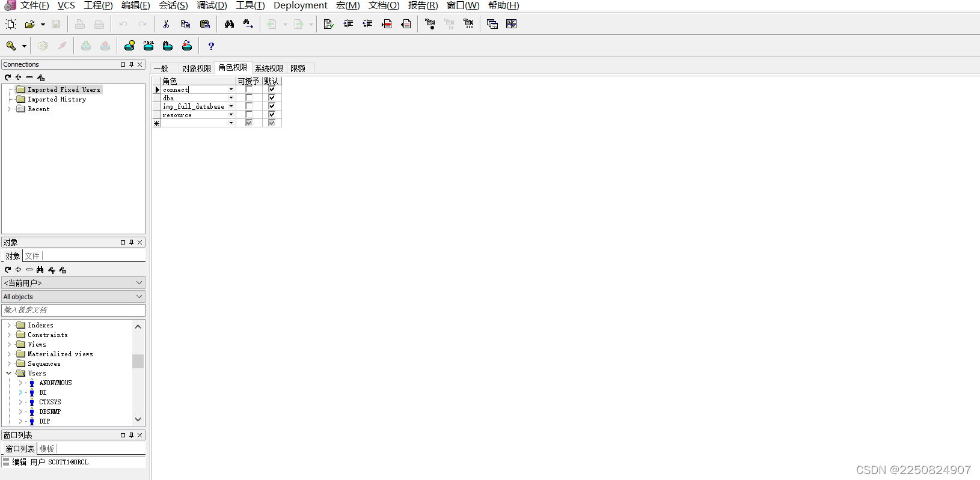Click the Cut scissors icon
Screen dimensions: 980x480
click(166, 24)
